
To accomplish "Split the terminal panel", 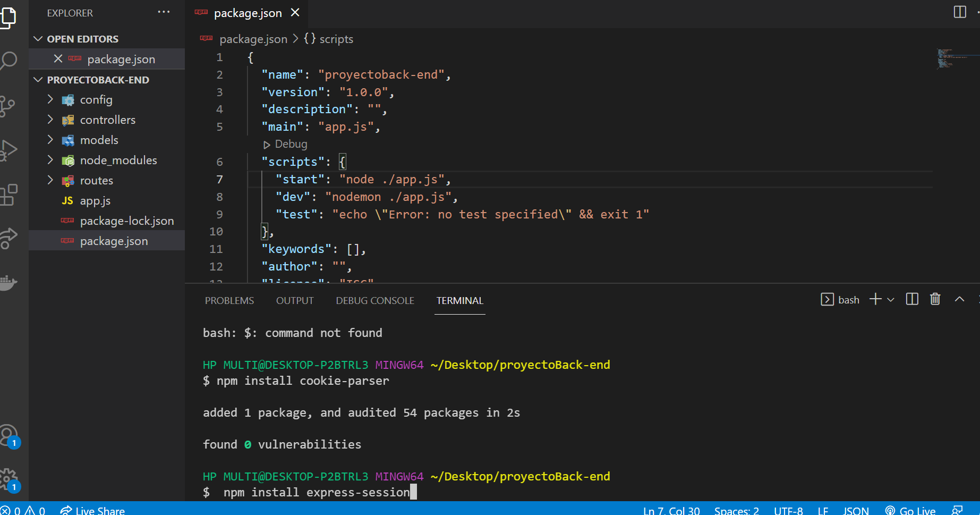I will (912, 299).
